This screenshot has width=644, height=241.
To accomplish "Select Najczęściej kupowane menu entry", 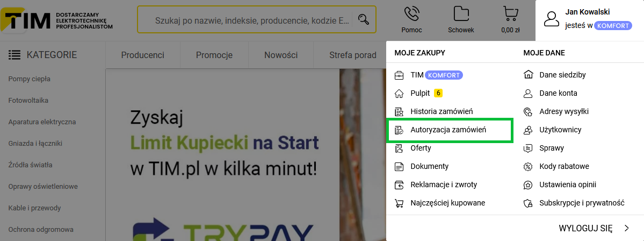I will 447,203.
